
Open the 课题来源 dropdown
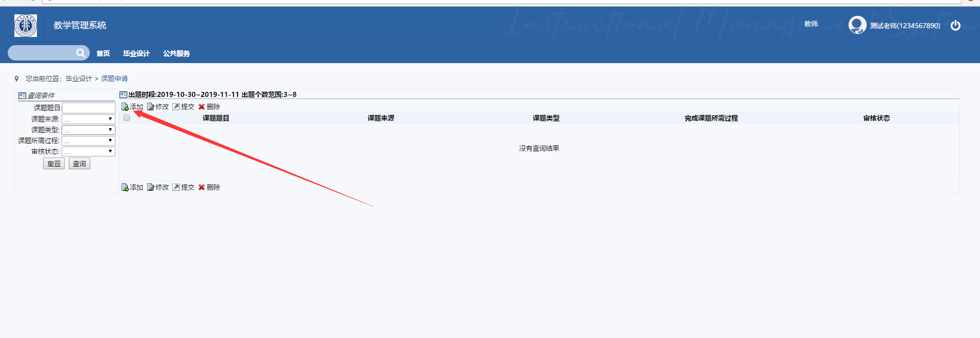[x=88, y=119]
